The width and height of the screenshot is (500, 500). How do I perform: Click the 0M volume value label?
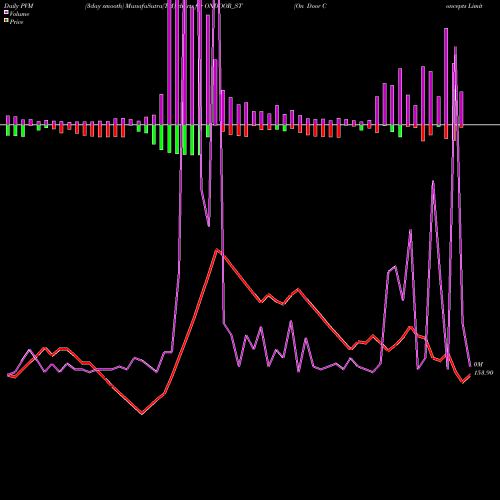[478, 365]
